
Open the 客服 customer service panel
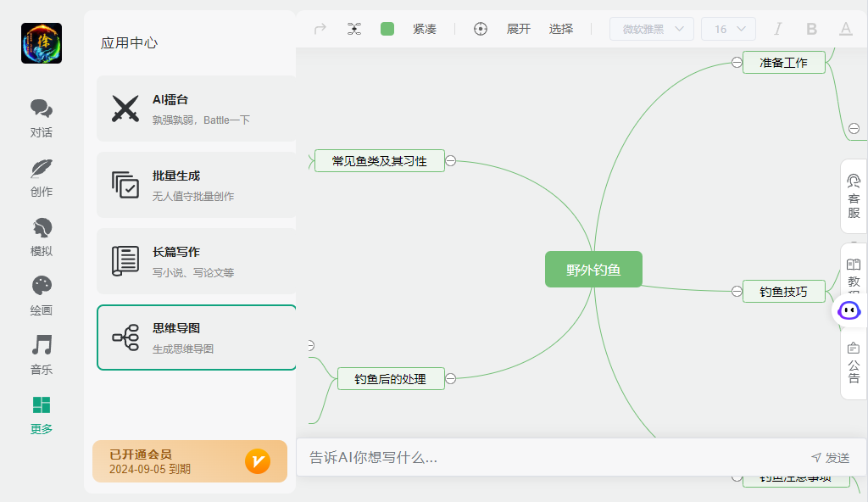(854, 196)
